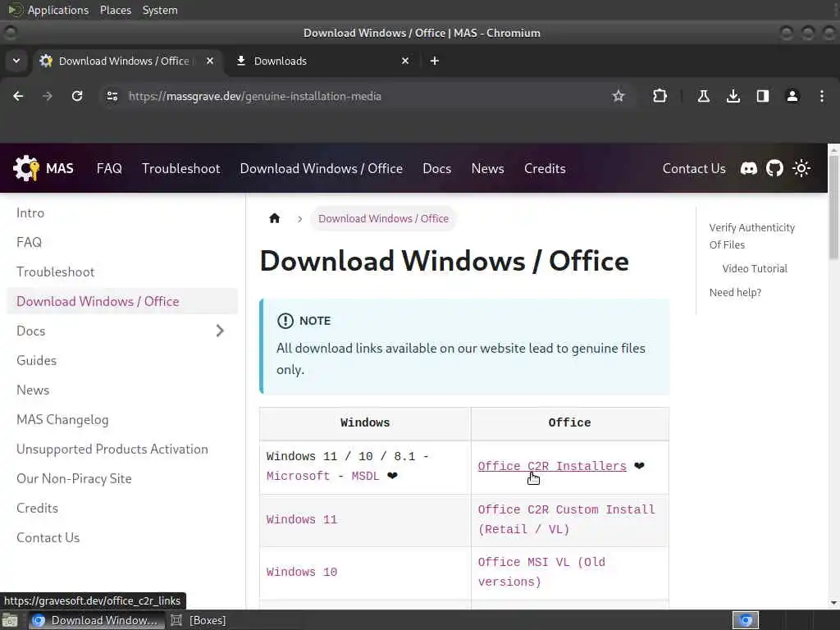Open News in the top navigation
The image size is (840, 630).
point(487,168)
